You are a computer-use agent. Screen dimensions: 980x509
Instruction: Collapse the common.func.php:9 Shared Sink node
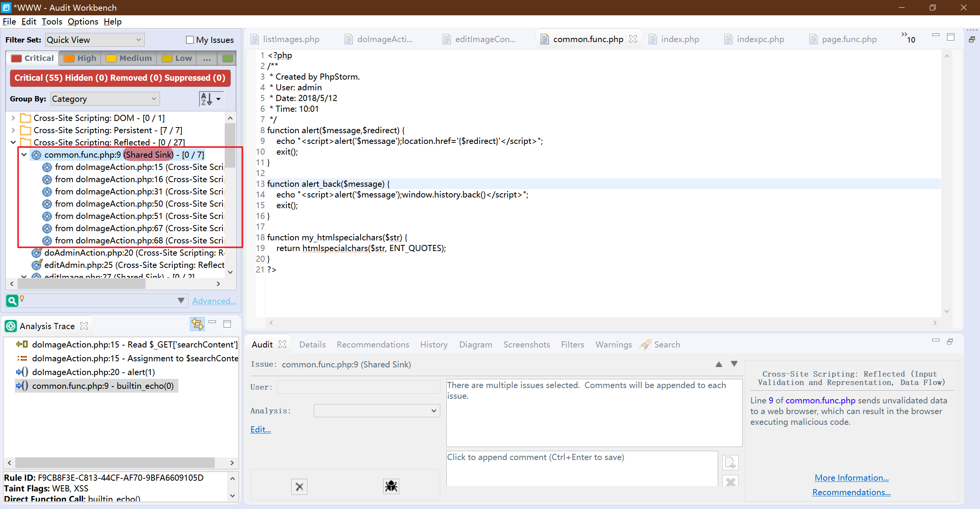coord(24,155)
